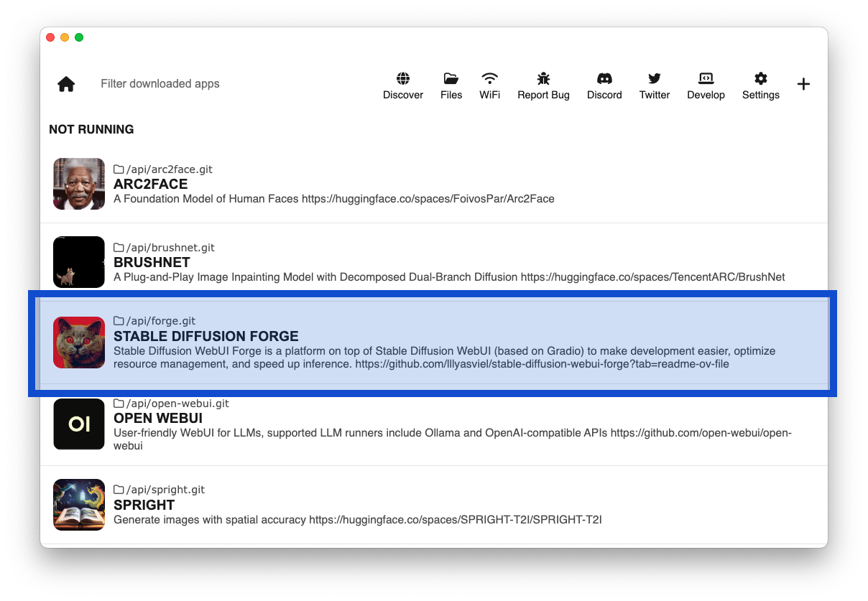Click the folder icon beside /api/arc2face.git

[118, 169]
